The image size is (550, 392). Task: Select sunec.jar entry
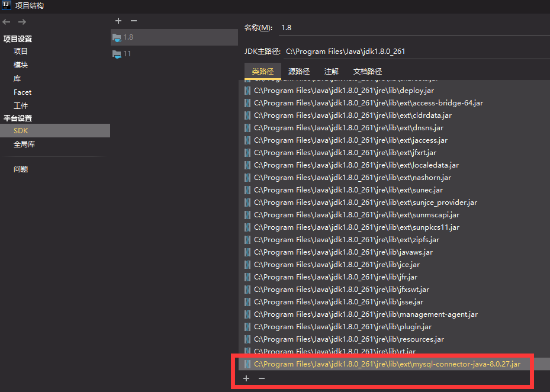394,190
